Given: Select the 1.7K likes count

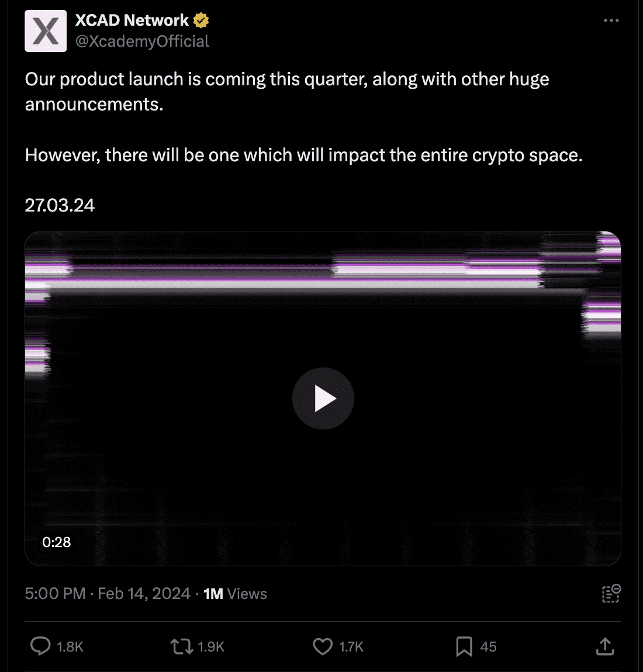Looking at the screenshot, I should pyautogui.click(x=351, y=647).
